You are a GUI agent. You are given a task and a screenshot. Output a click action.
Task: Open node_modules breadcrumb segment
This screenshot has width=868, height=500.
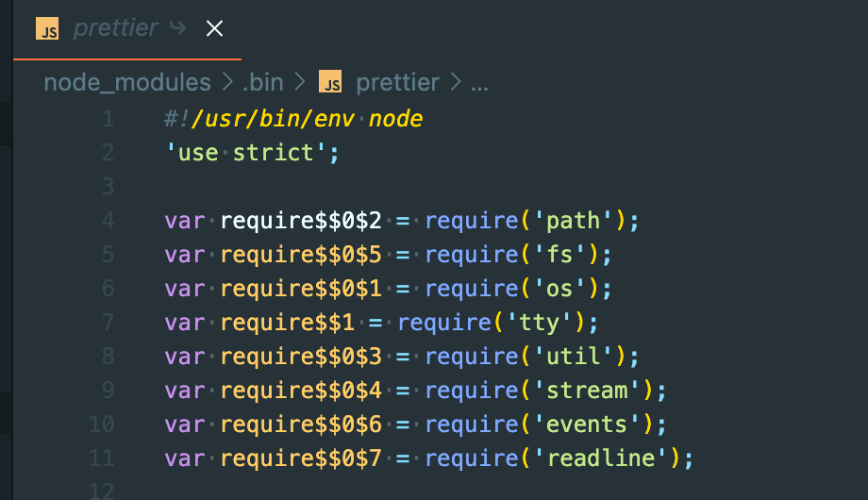click(127, 82)
